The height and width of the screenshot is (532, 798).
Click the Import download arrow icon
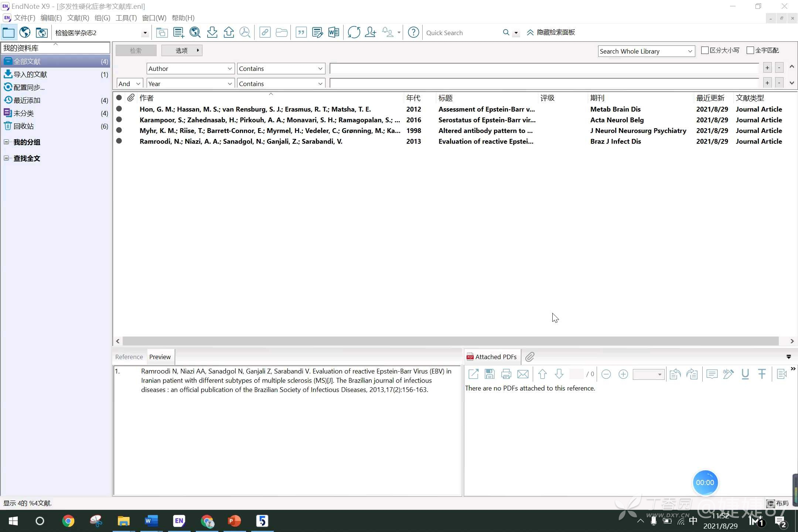point(212,33)
